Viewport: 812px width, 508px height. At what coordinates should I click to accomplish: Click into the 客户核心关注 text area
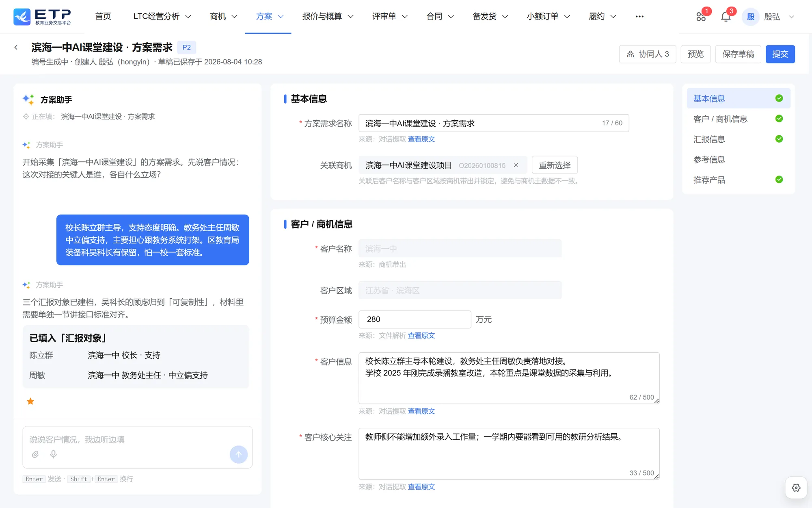509,454
